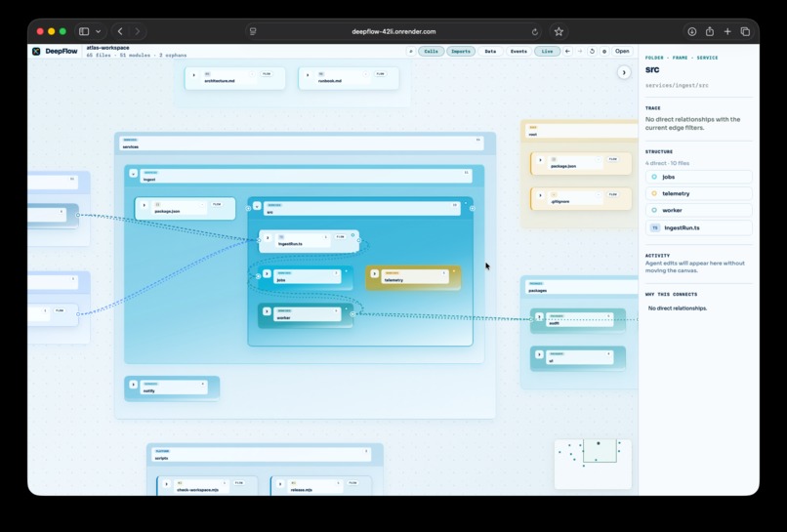The width and height of the screenshot is (787, 532).
Task: Expand the worker folder node
Action: point(267,311)
